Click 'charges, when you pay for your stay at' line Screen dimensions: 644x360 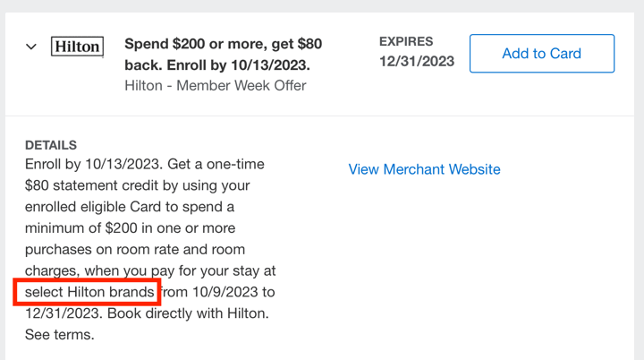150,270
